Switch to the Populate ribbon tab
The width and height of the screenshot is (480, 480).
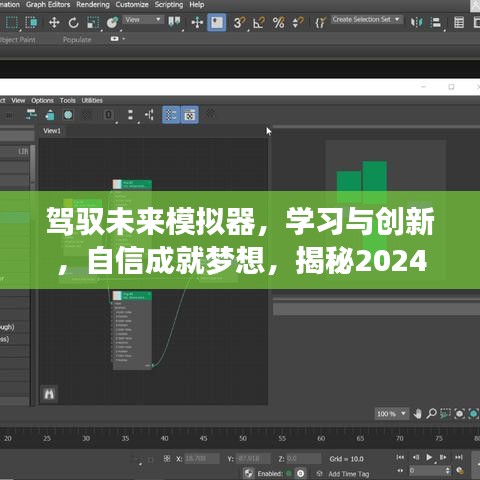(77, 40)
